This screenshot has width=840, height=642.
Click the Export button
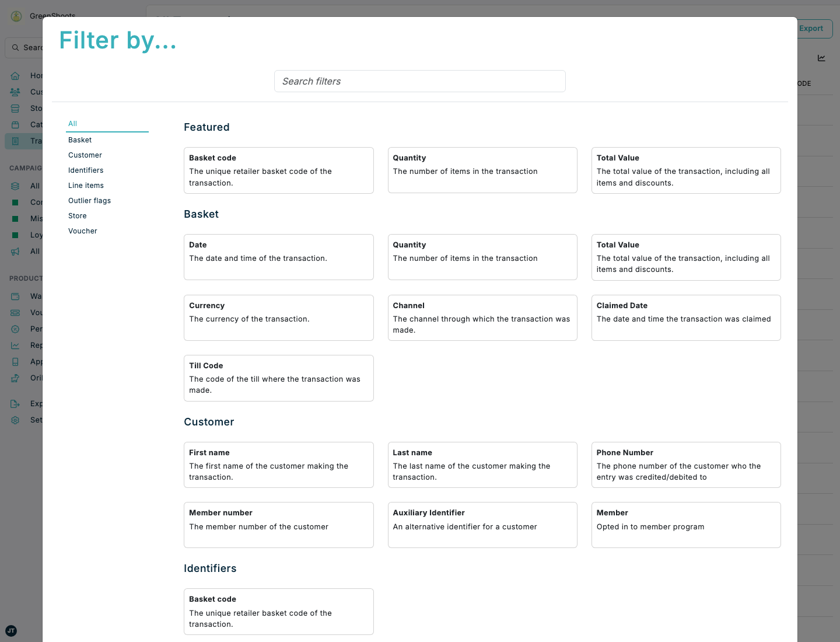[x=811, y=29]
